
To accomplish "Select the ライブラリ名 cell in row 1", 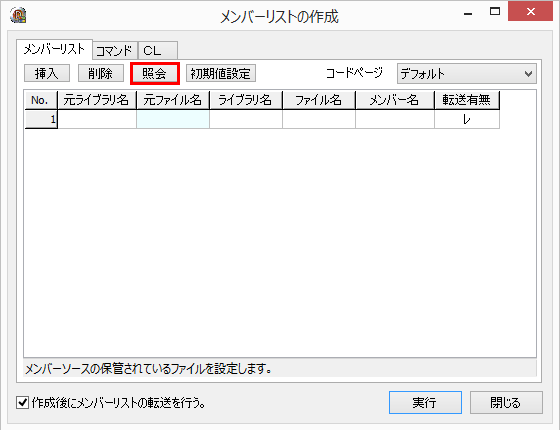I will click(x=246, y=119).
